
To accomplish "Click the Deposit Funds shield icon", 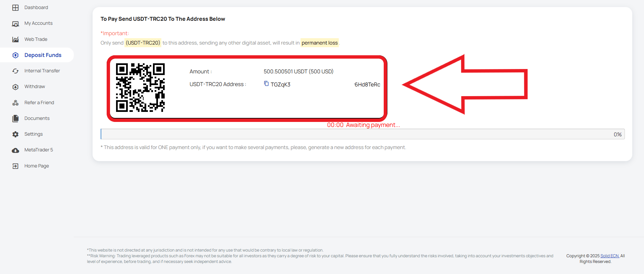I will coord(15,55).
